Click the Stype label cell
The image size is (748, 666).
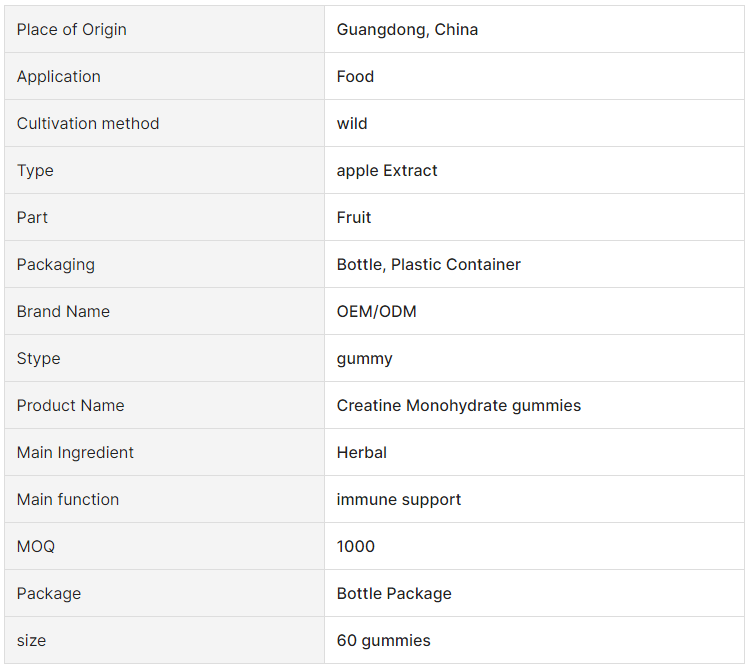coord(165,358)
